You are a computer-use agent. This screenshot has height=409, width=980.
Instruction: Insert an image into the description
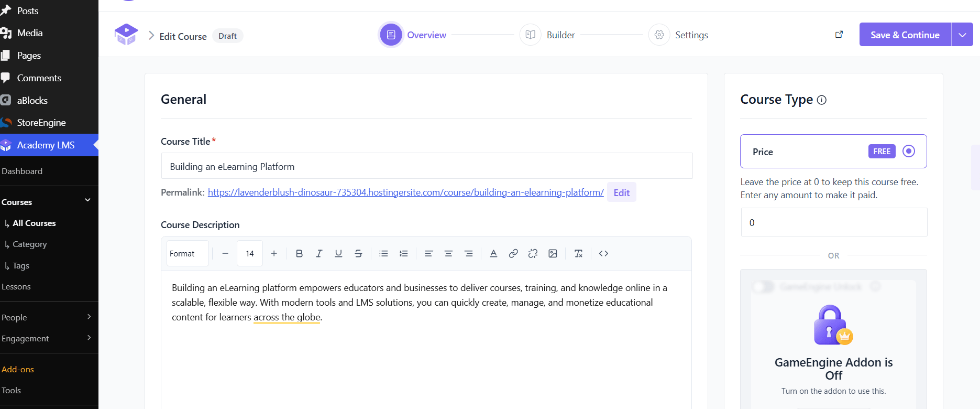click(x=553, y=253)
